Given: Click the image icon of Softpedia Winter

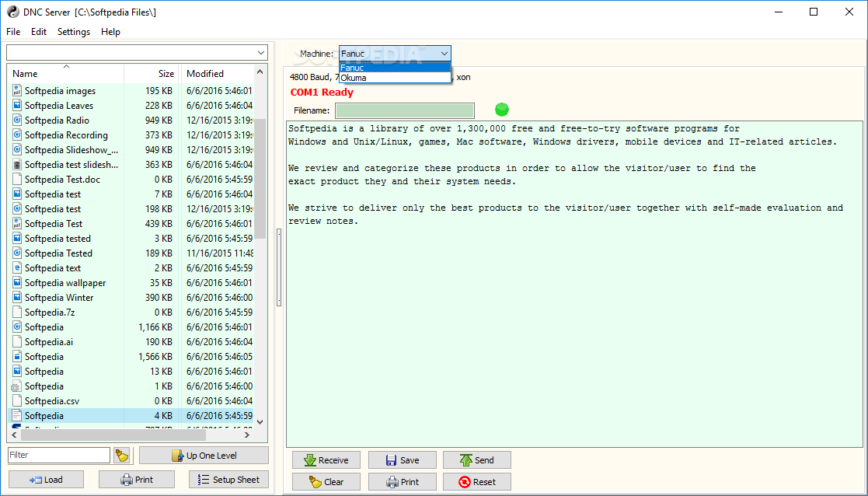Looking at the screenshot, I should (16, 297).
